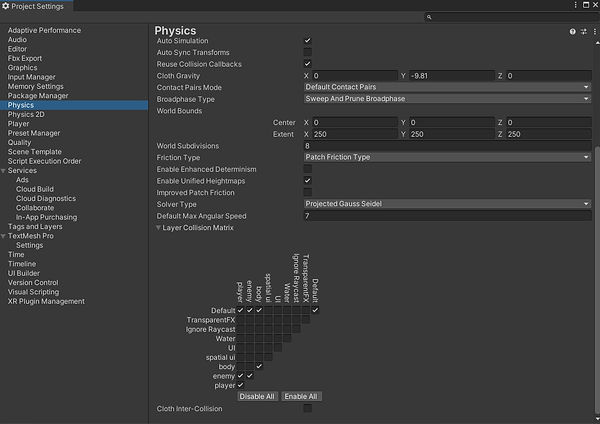Enable the Cloth Inter-Collision checkbox
Viewport: 600px width, 424px height.
click(307, 408)
